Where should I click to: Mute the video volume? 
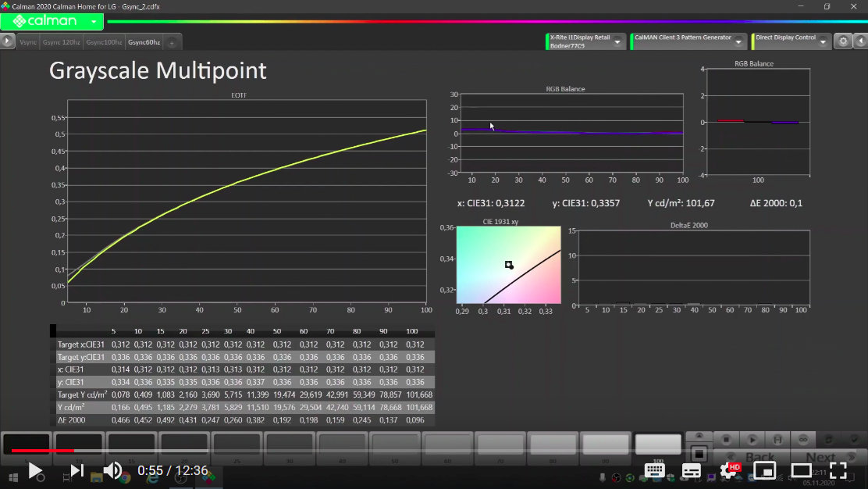click(x=113, y=470)
